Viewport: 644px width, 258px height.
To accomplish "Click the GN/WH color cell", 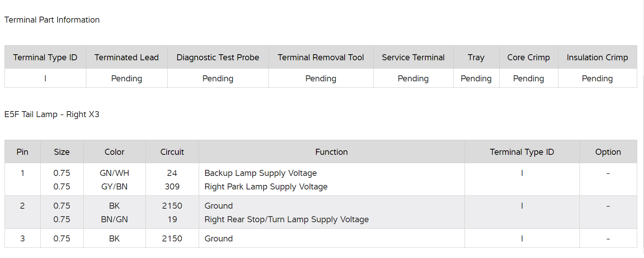I will (x=114, y=173).
